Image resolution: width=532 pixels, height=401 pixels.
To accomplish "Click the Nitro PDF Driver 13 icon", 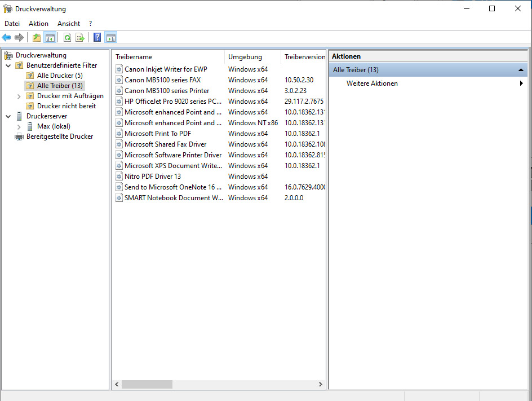I will tap(119, 176).
